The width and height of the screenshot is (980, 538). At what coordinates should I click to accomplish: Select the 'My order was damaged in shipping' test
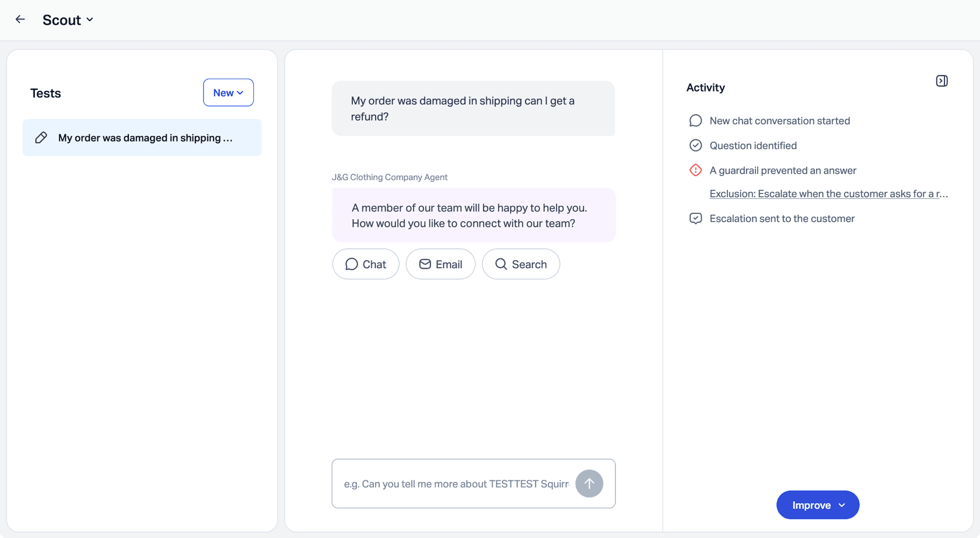point(142,138)
